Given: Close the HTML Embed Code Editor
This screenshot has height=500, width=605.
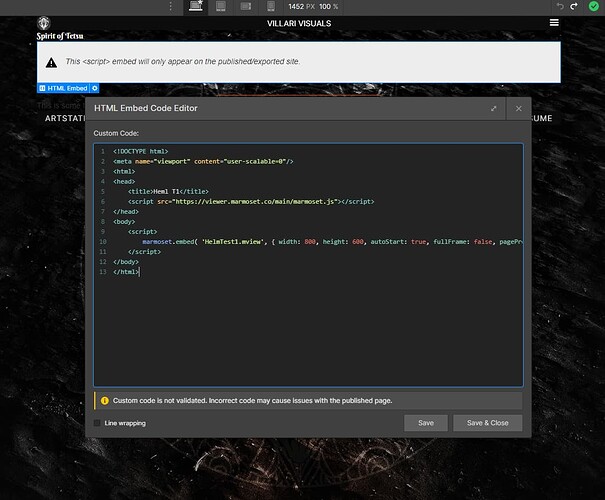Looking at the screenshot, I should point(517,108).
